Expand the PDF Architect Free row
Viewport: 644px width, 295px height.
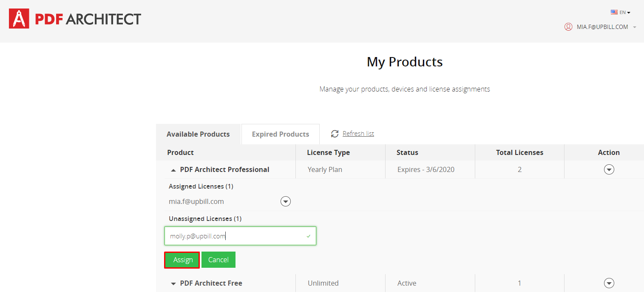(173, 284)
